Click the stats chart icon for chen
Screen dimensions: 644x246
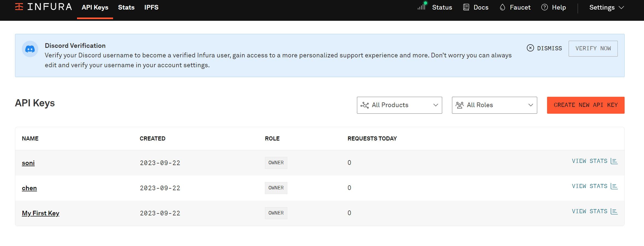click(614, 186)
